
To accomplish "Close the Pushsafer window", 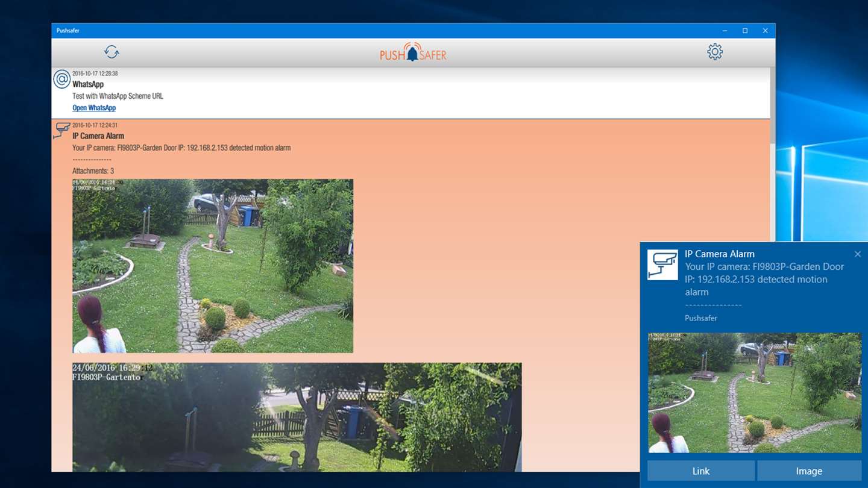I will point(766,31).
